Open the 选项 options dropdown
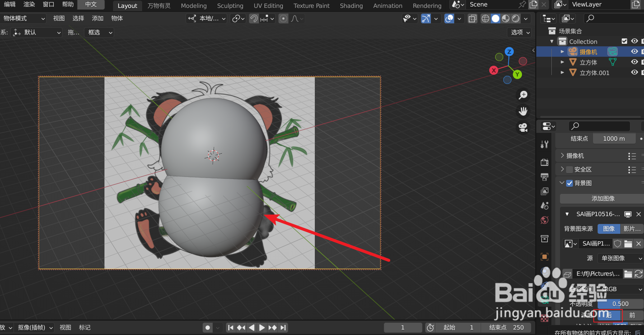Image resolution: width=644 pixels, height=335 pixels. coord(520,32)
